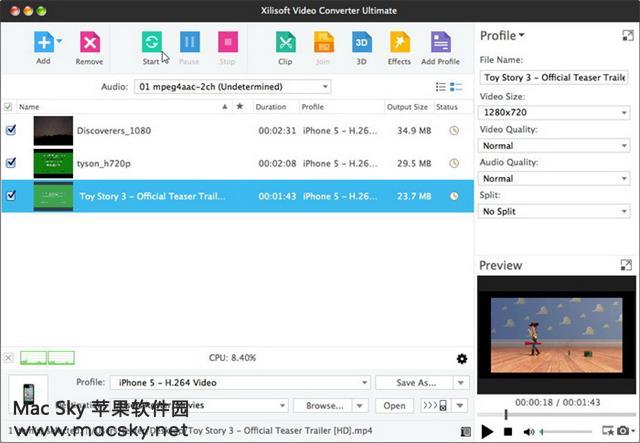
Task: Select the Discoverers_1080 thumbnail
Action: [53, 131]
